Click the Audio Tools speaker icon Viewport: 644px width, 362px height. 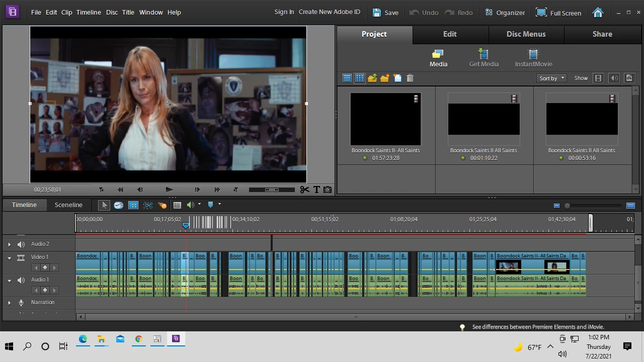(190, 205)
